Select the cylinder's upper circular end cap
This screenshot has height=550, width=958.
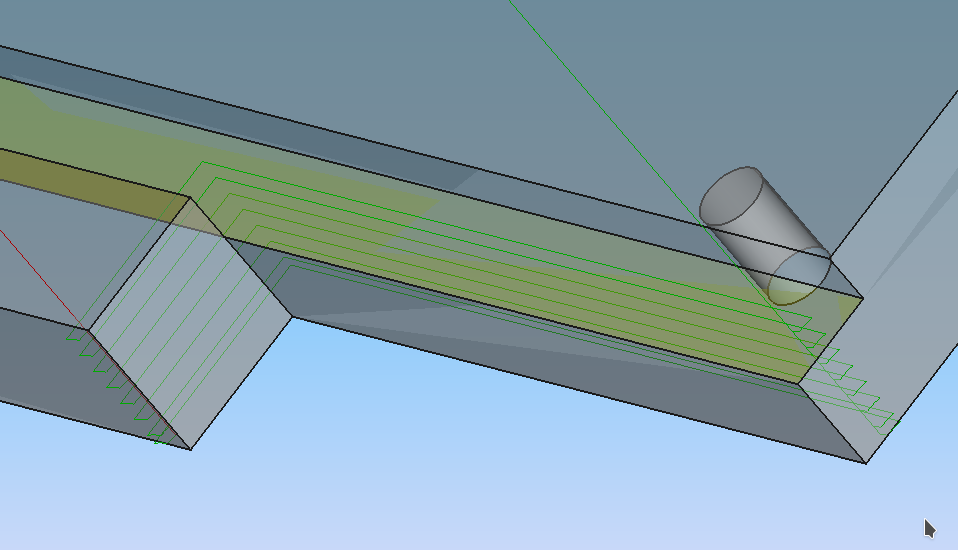730,195
